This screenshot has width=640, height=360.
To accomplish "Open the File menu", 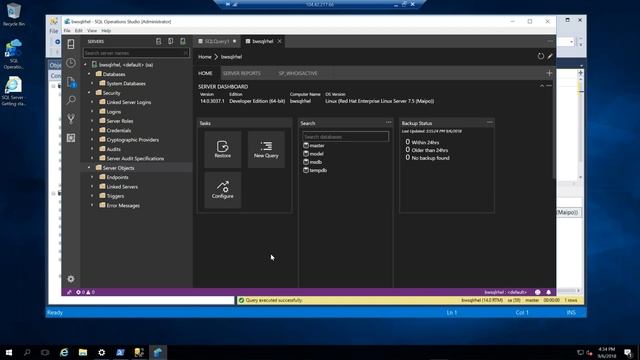I will (x=67, y=31).
